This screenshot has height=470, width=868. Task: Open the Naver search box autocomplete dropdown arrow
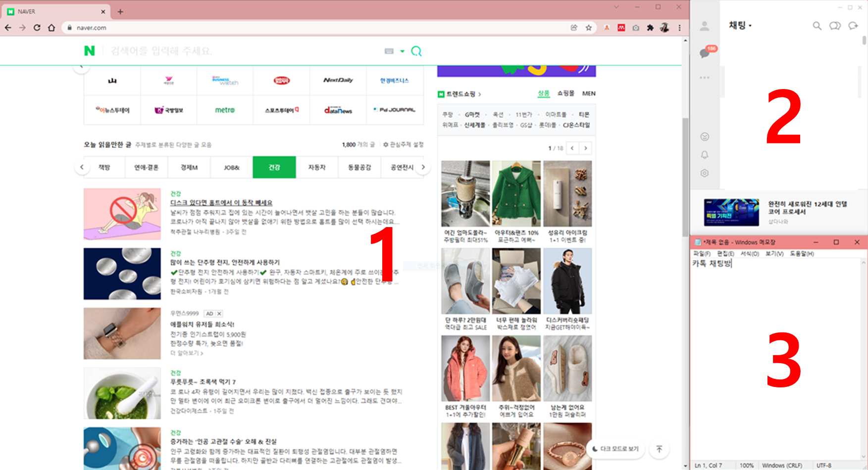[x=402, y=51]
